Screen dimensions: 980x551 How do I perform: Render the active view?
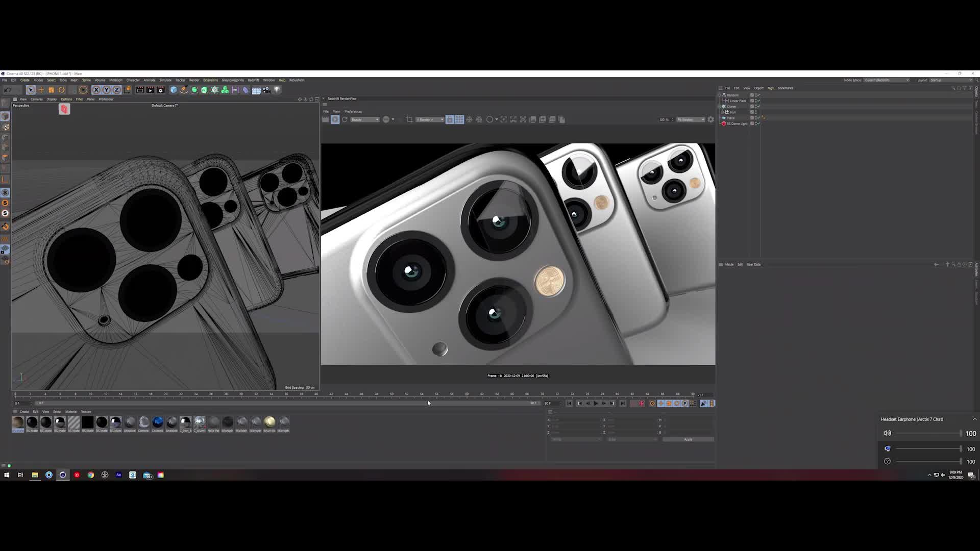click(x=140, y=90)
